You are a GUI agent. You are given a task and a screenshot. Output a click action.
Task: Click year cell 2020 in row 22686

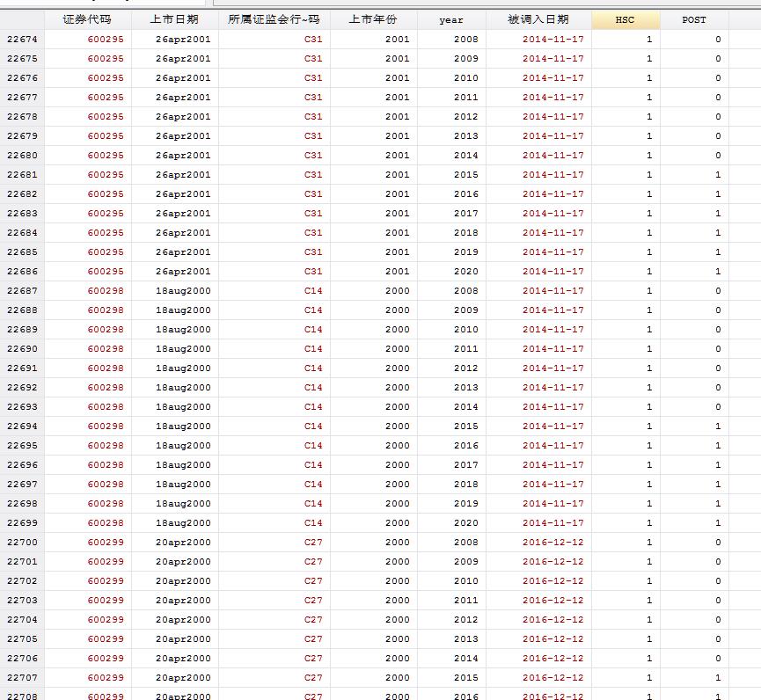point(452,272)
